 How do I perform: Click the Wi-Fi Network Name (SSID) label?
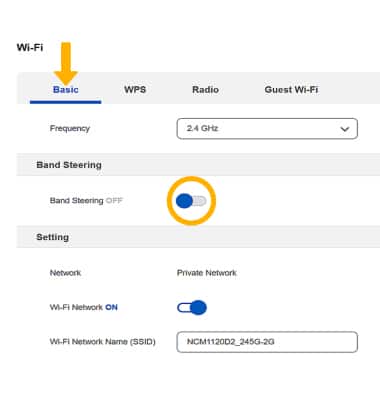click(x=103, y=342)
